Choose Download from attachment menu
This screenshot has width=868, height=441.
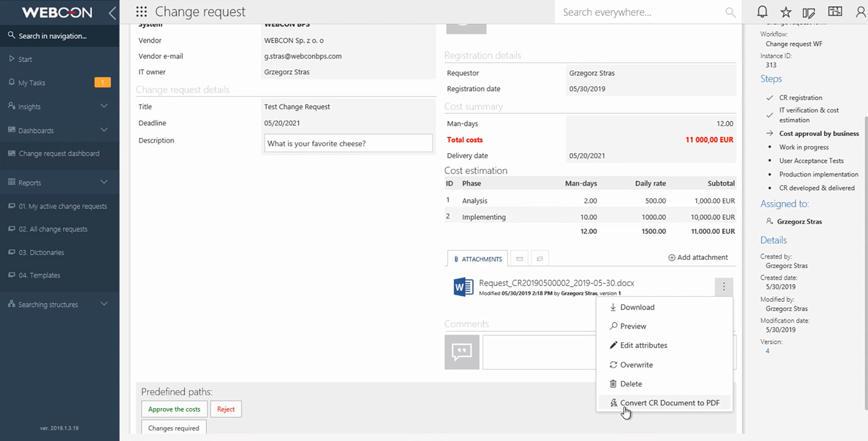click(x=637, y=308)
